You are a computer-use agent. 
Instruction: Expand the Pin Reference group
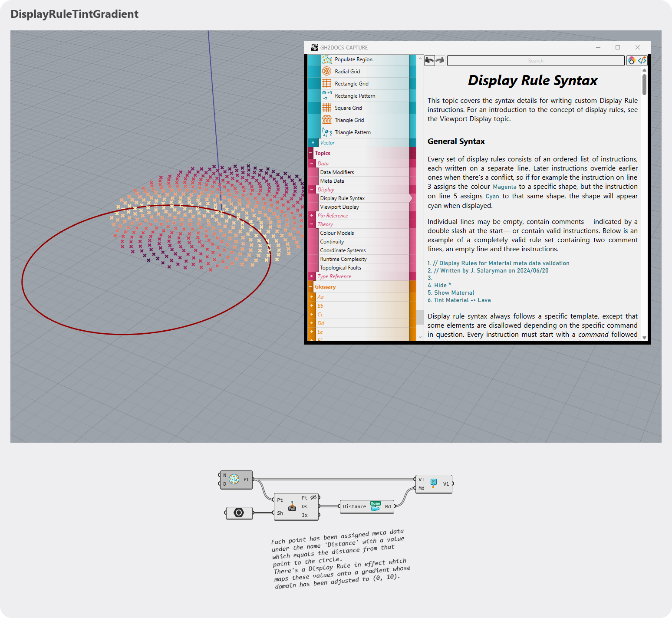point(312,216)
